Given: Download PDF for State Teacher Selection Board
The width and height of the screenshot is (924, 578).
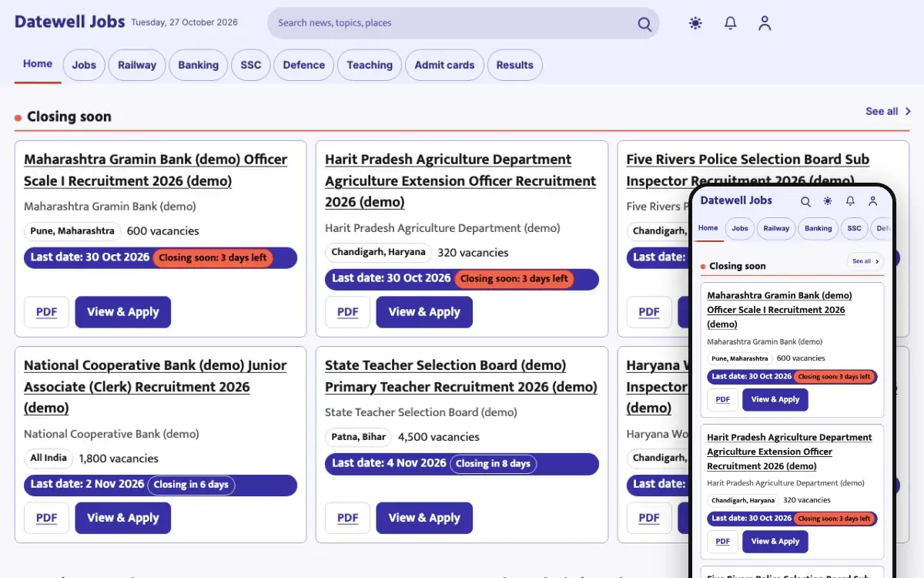Looking at the screenshot, I should coord(348,518).
